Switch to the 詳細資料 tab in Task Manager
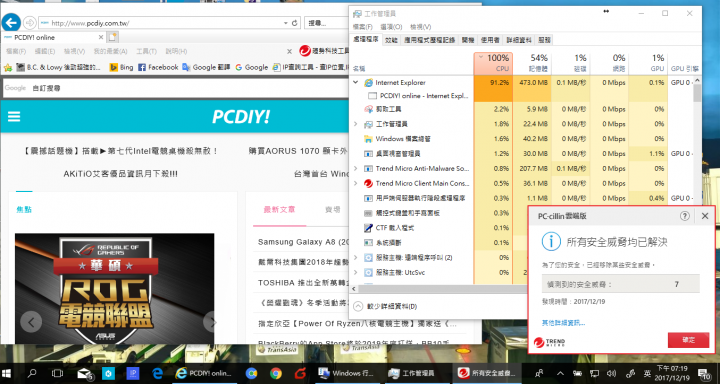Screen dimensions: 720x384 519,40
